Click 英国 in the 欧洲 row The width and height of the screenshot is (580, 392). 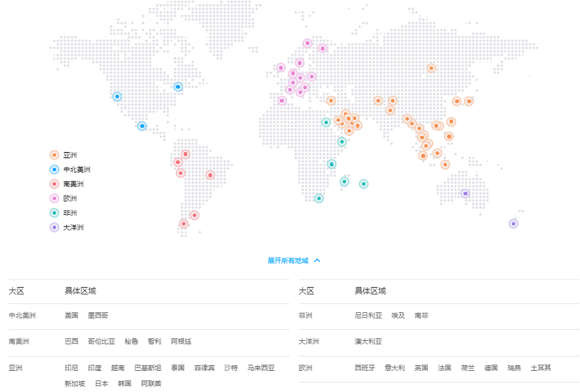coord(421,368)
